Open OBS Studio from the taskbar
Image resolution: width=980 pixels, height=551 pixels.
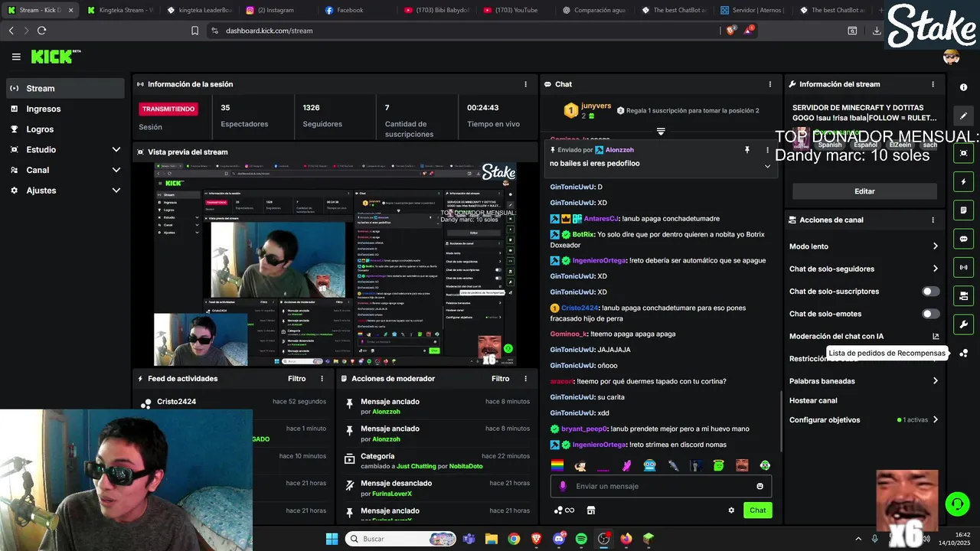click(603, 539)
